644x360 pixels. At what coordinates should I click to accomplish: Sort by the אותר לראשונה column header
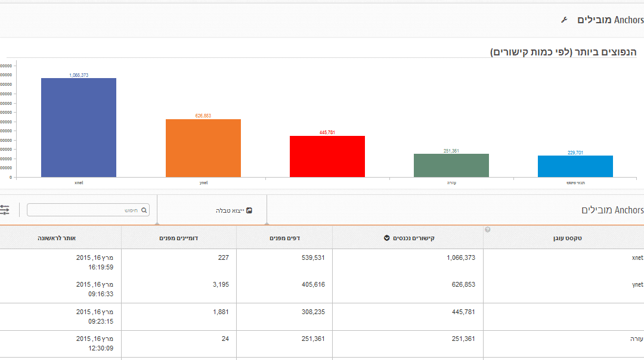pos(57,238)
